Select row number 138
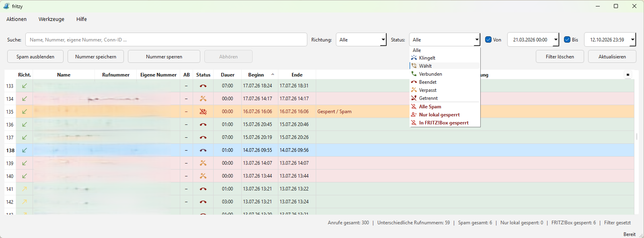The height and width of the screenshot is (238, 644). [10, 150]
